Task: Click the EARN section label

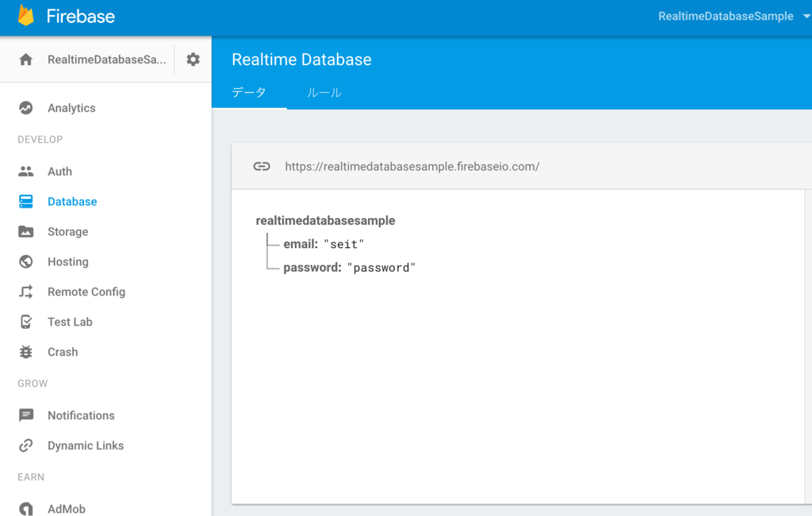Action: 31,477
